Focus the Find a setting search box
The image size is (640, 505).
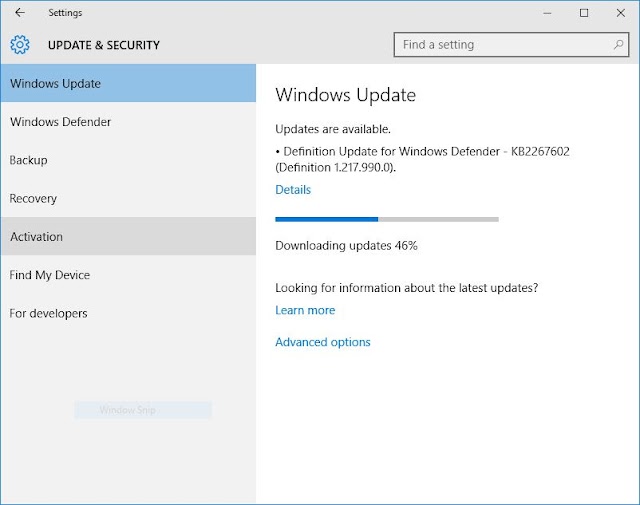pos(511,44)
